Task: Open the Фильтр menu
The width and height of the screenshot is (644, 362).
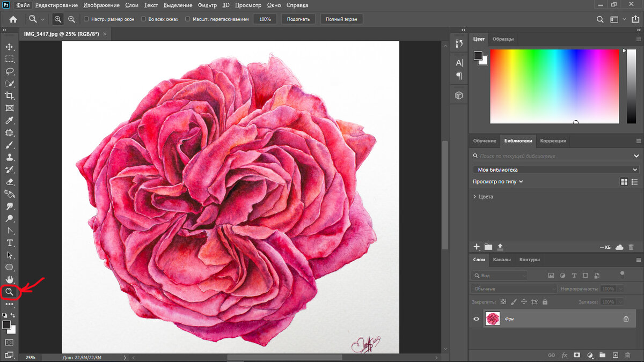Action: click(207, 5)
